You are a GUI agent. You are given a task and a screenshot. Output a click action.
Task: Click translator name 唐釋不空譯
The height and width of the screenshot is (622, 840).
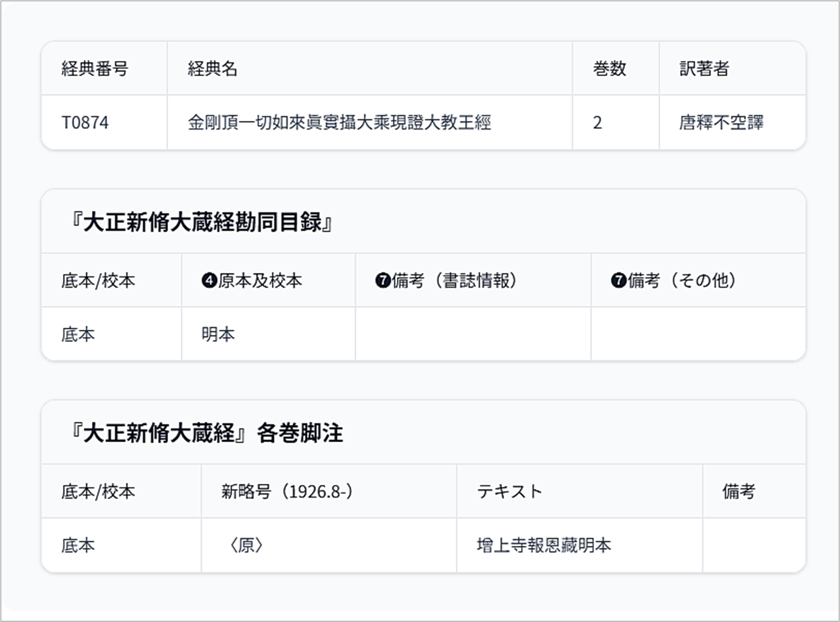click(x=721, y=123)
